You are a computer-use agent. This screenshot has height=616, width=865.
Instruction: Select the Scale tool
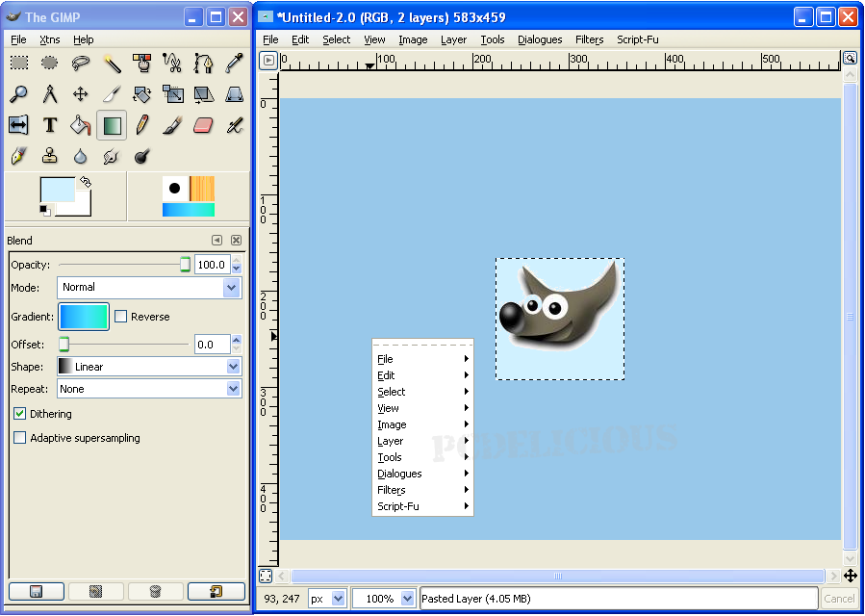[x=172, y=93]
